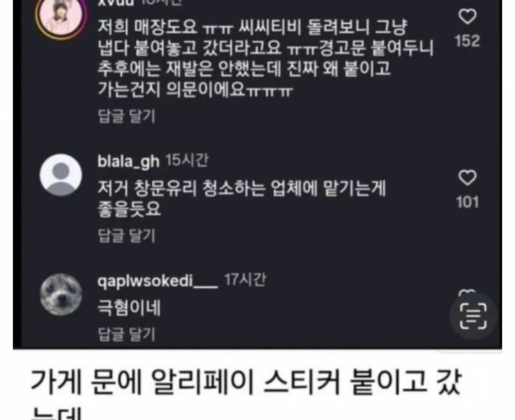This screenshot has width=515, height=420.
Task: Reply to the 씨씨티비 comment via 답글 달기
Action: pos(126,116)
